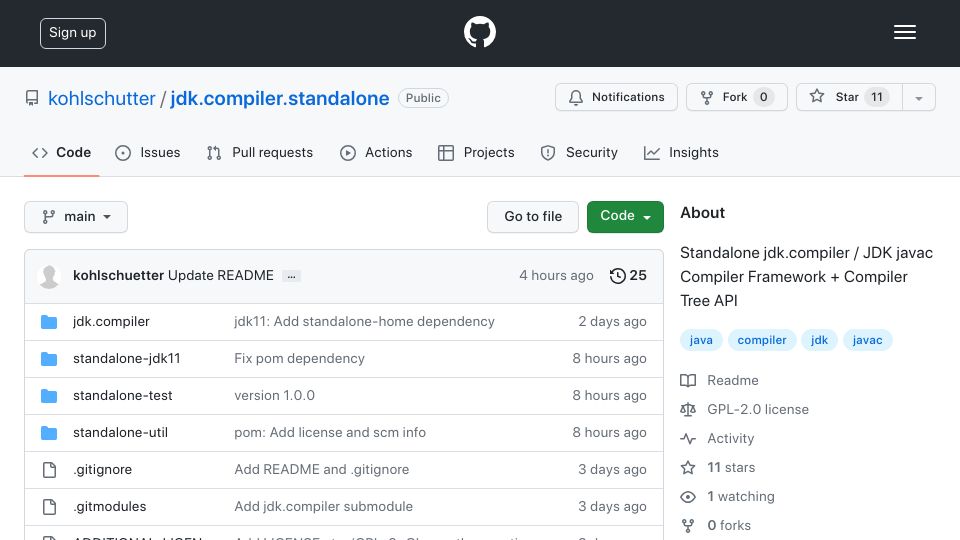Select the compiler topic tag

click(x=762, y=340)
